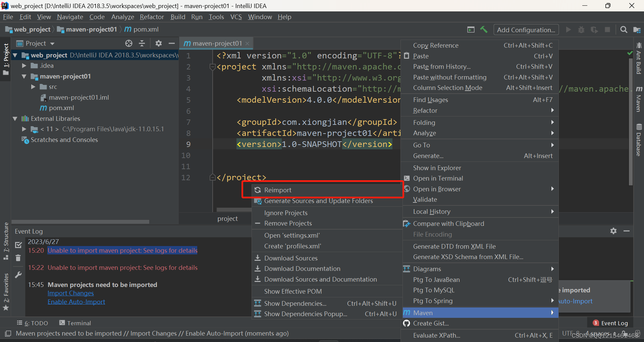Expand the .idea folder node
This screenshot has width=644, height=342.
click(24, 66)
